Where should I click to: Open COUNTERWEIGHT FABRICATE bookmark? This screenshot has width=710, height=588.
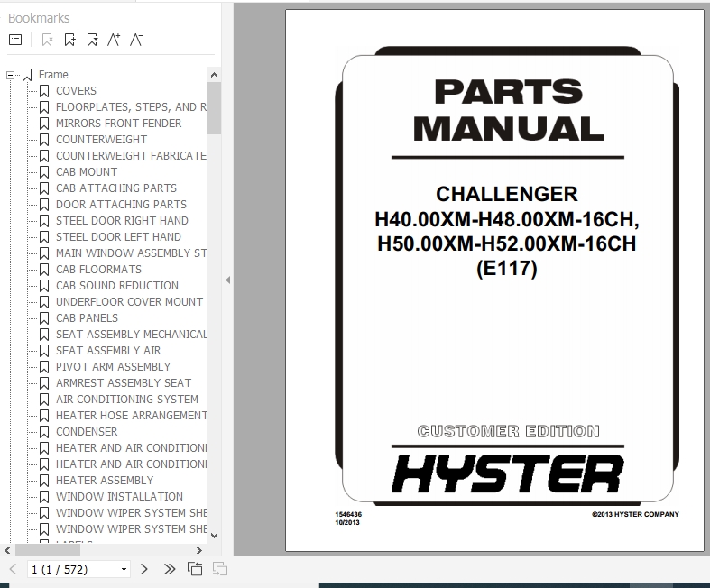click(x=131, y=156)
